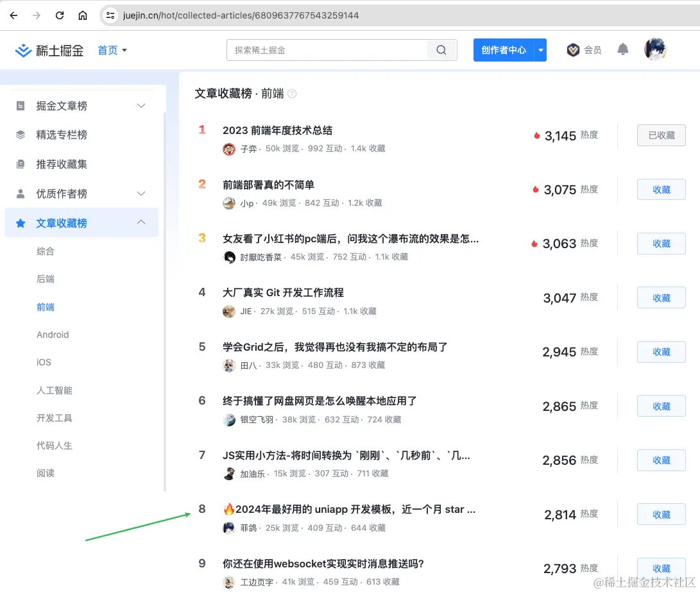Select the 开发工具 category
The width and height of the screenshot is (700, 593).
[54, 418]
